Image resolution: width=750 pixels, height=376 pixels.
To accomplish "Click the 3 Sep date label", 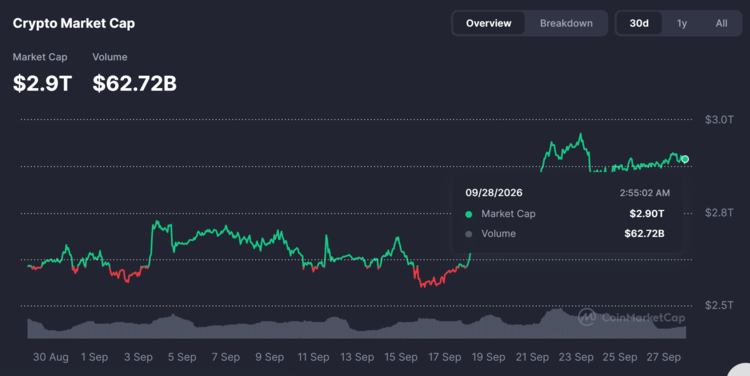I will pos(138,357).
